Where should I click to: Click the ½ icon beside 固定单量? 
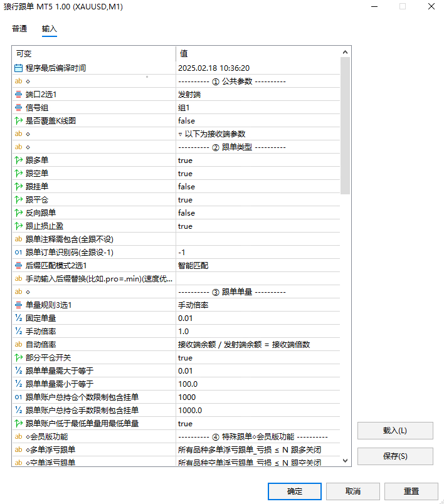point(19,318)
